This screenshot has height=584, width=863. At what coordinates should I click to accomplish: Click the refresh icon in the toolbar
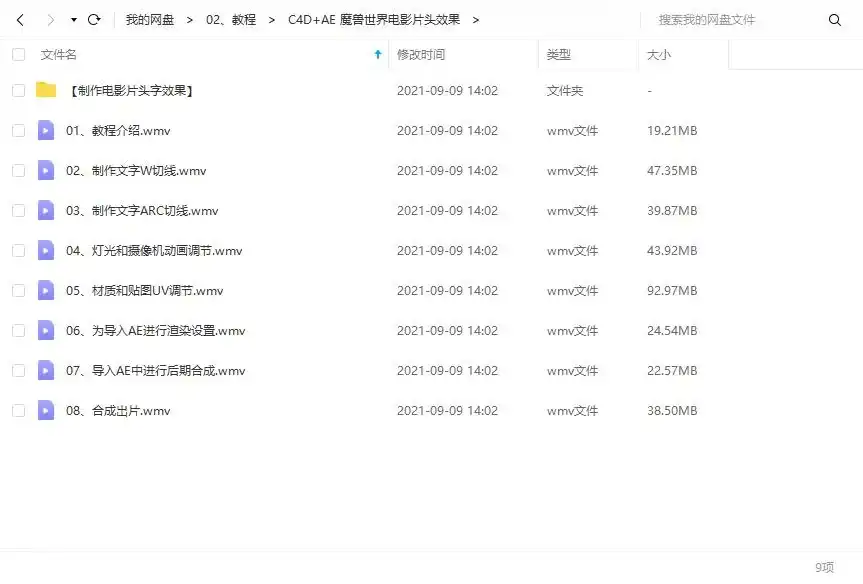pos(94,20)
